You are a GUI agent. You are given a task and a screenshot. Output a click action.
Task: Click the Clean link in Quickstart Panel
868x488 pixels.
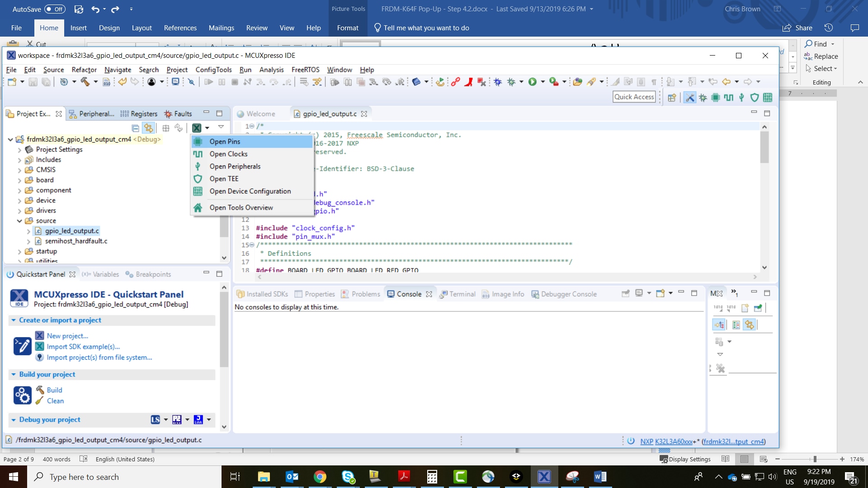pos(55,401)
